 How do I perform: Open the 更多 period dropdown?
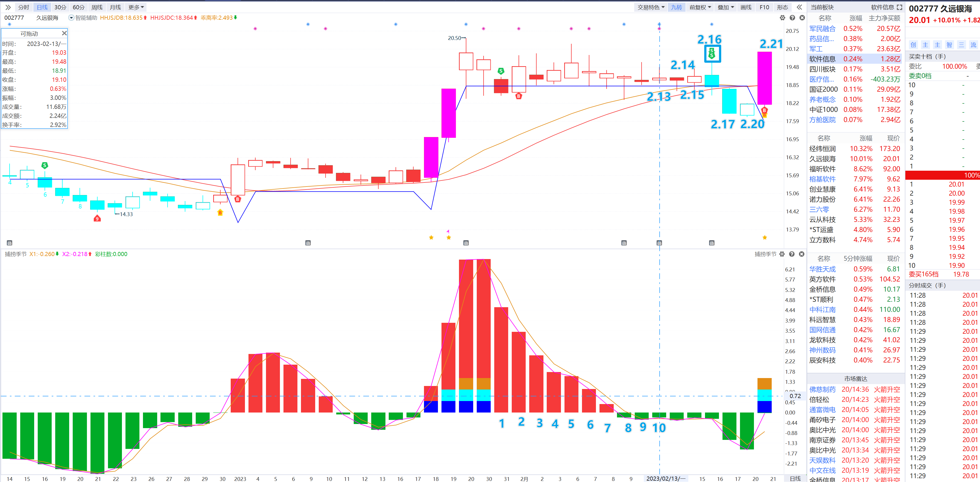tap(136, 7)
